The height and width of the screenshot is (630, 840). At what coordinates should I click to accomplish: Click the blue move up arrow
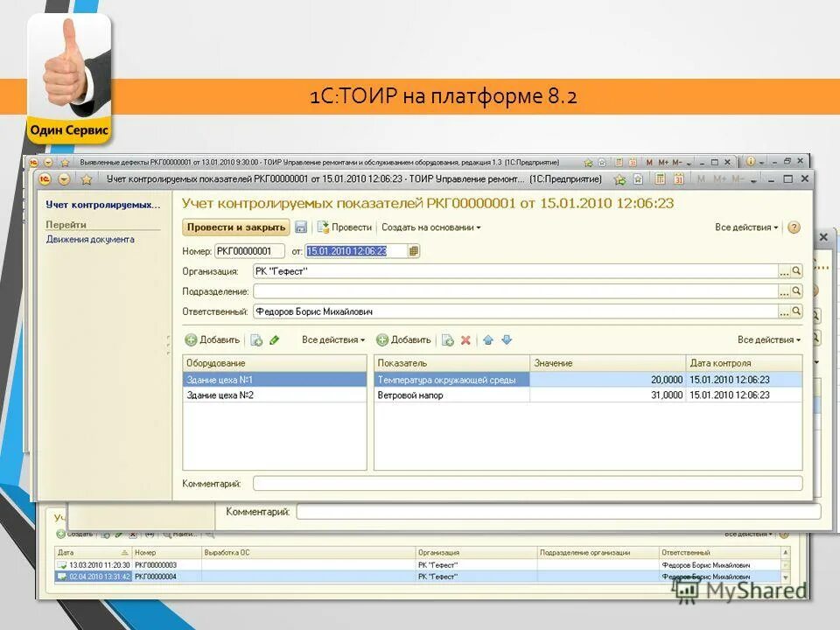(x=487, y=339)
